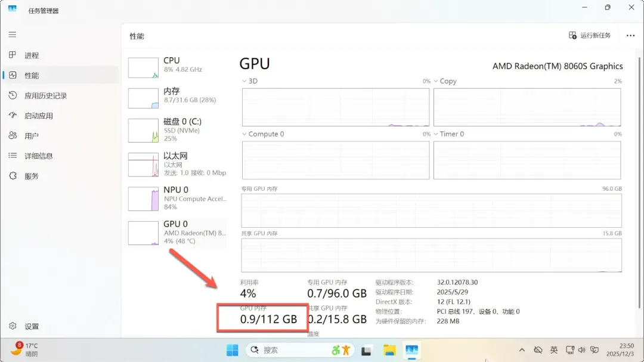The image size is (644, 362).
Task: Click the 启动应用 speedometer icon
Action: (x=13, y=115)
